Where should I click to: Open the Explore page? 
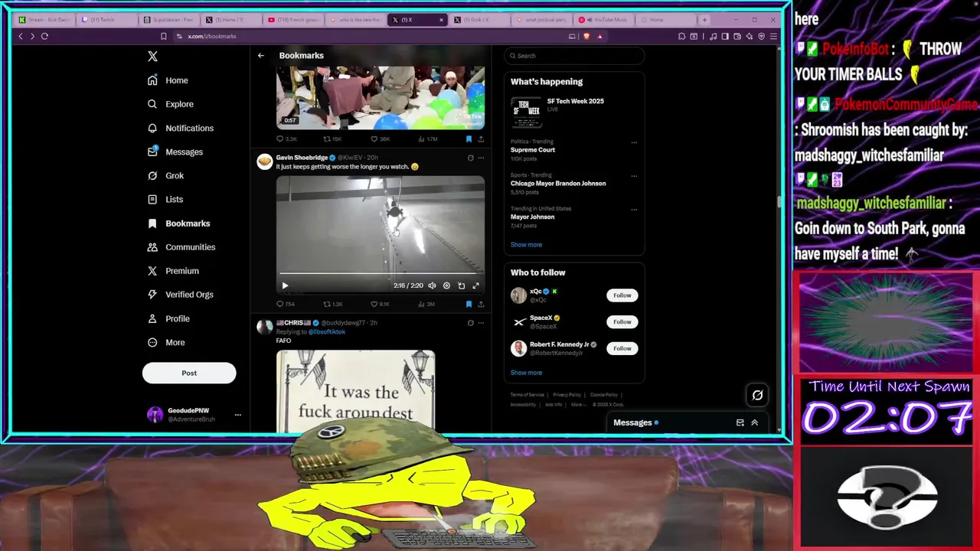171,104
